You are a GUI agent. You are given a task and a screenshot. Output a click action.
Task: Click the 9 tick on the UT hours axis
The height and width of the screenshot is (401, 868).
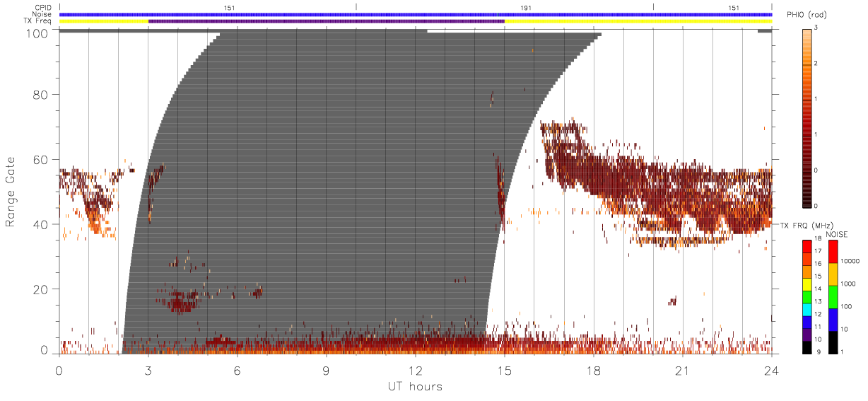(327, 371)
